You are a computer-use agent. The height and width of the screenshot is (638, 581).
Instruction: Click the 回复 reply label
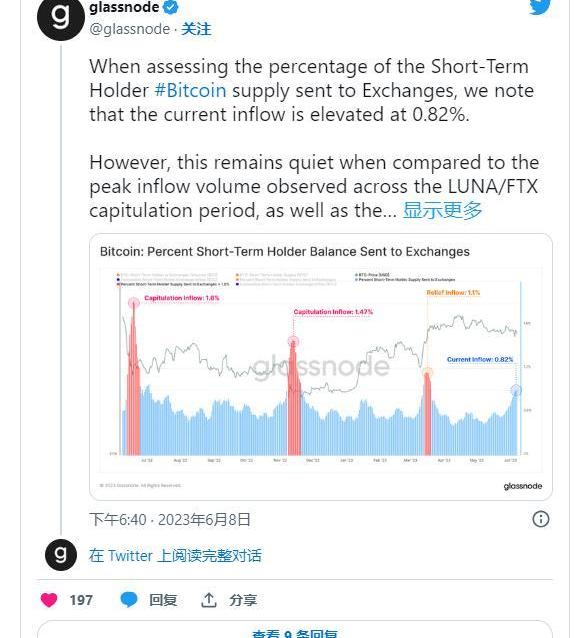point(163,600)
